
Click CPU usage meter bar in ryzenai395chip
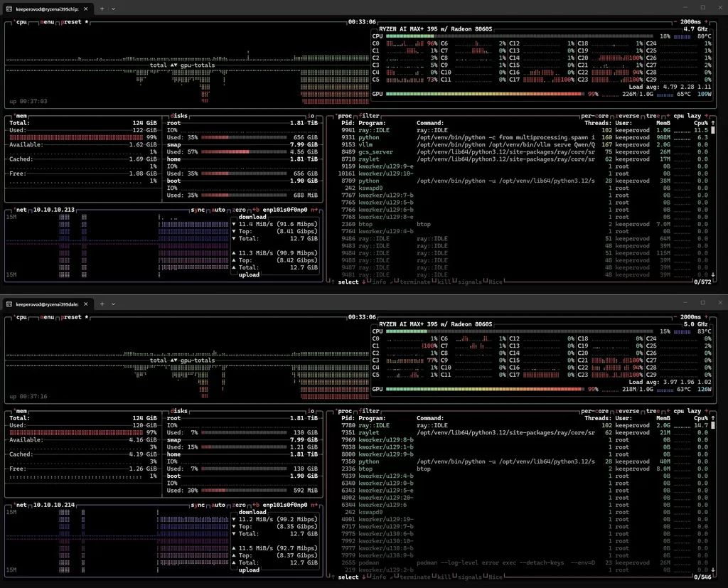pos(519,36)
